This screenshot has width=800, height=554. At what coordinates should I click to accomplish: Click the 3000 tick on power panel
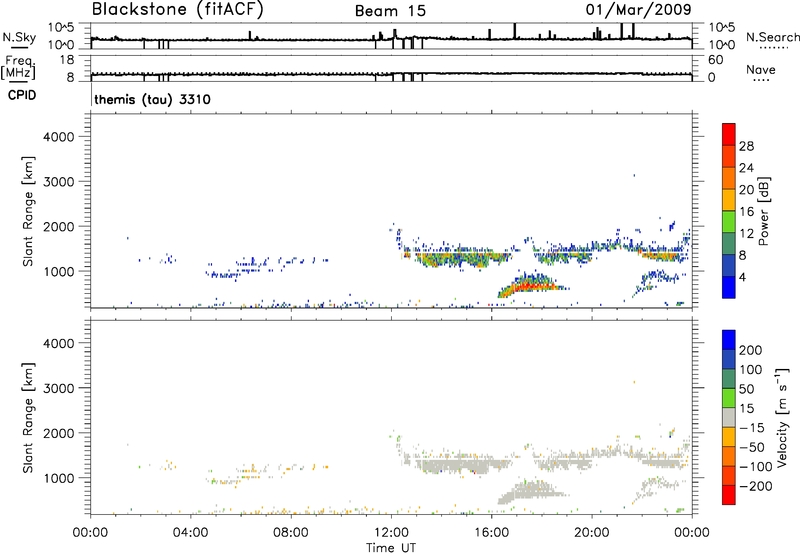pos(58,182)
